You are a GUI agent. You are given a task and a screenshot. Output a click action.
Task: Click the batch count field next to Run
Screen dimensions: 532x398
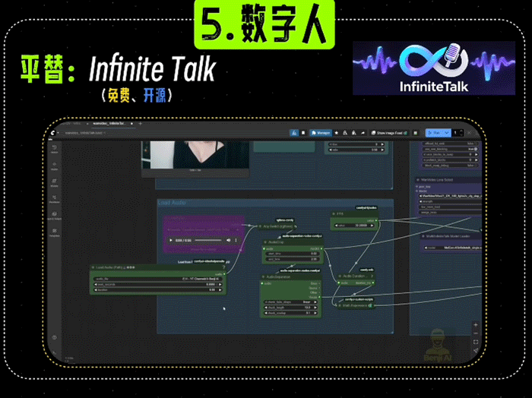[x=458, y=133]
